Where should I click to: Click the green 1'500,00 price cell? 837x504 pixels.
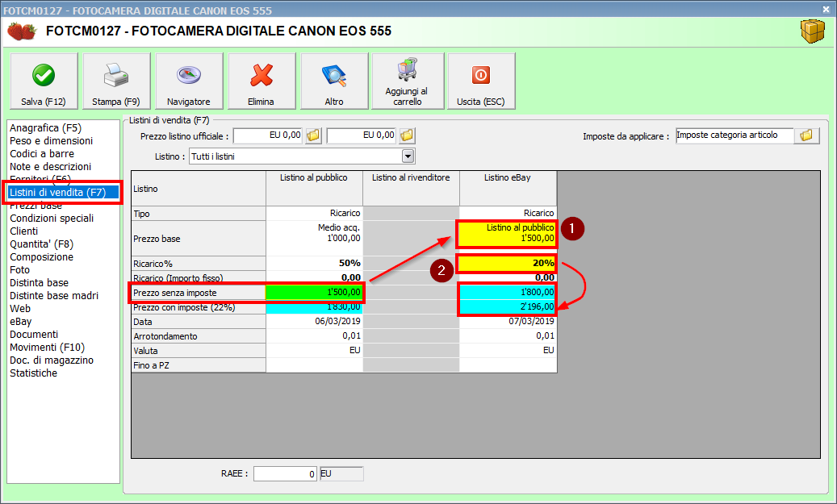(x=314, y=292)
